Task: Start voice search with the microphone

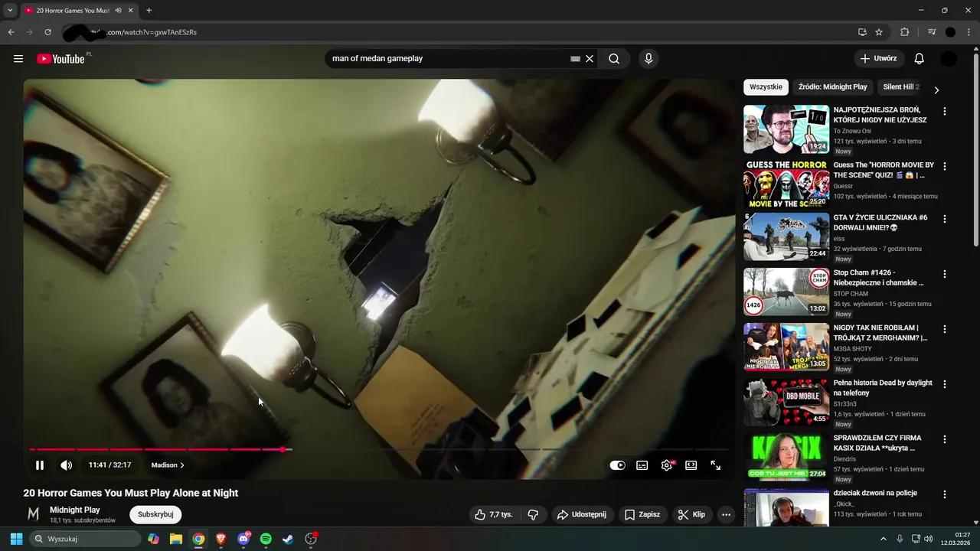Action: 648,58
